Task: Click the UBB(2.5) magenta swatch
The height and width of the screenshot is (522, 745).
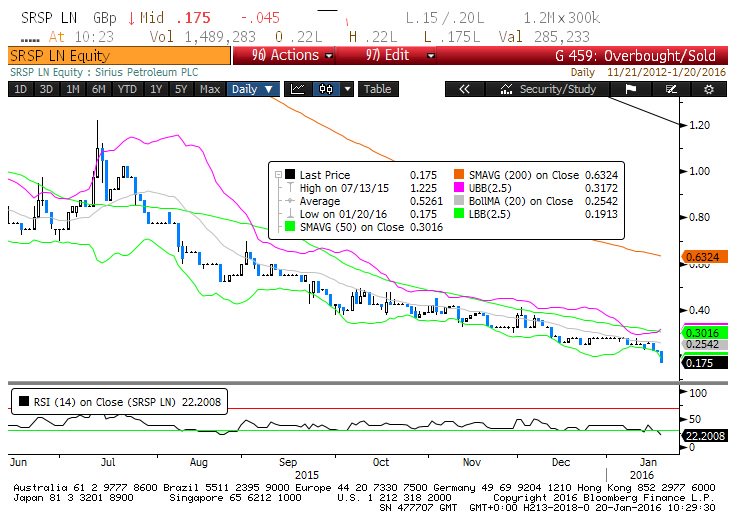Action: pos(458,187)
